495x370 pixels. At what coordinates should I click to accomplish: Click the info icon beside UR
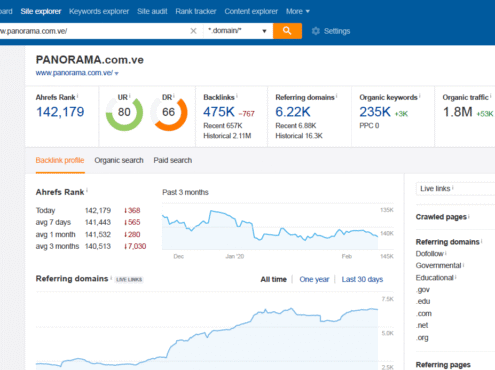click(x=130, y=96)
